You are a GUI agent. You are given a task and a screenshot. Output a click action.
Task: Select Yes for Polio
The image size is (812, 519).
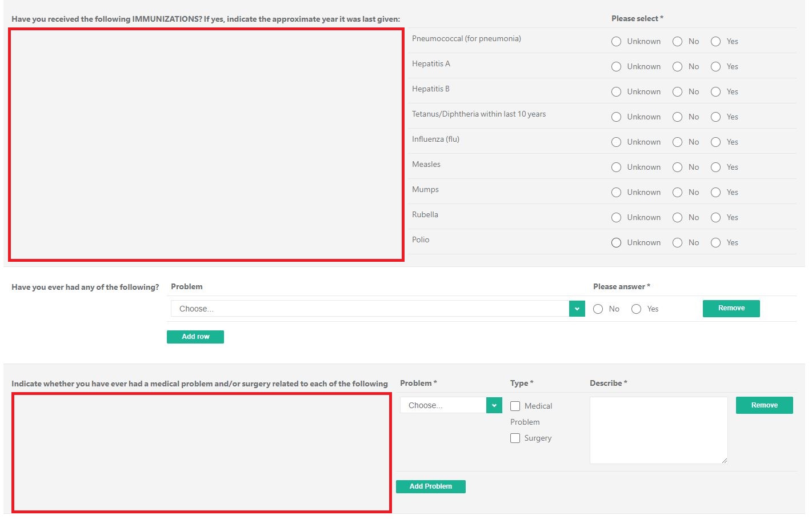pyautogui.click(x=715, y=242)
